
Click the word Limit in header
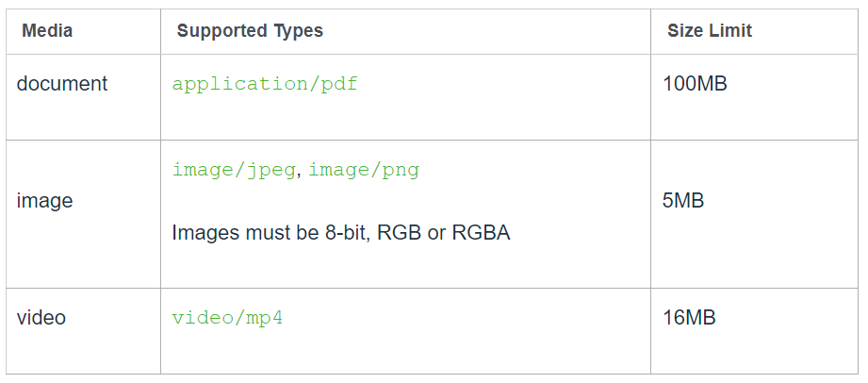tap(732, 30)
